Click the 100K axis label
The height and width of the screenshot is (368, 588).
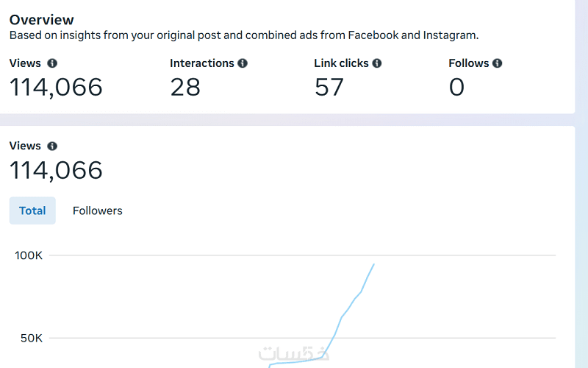(x=29, y=255)
